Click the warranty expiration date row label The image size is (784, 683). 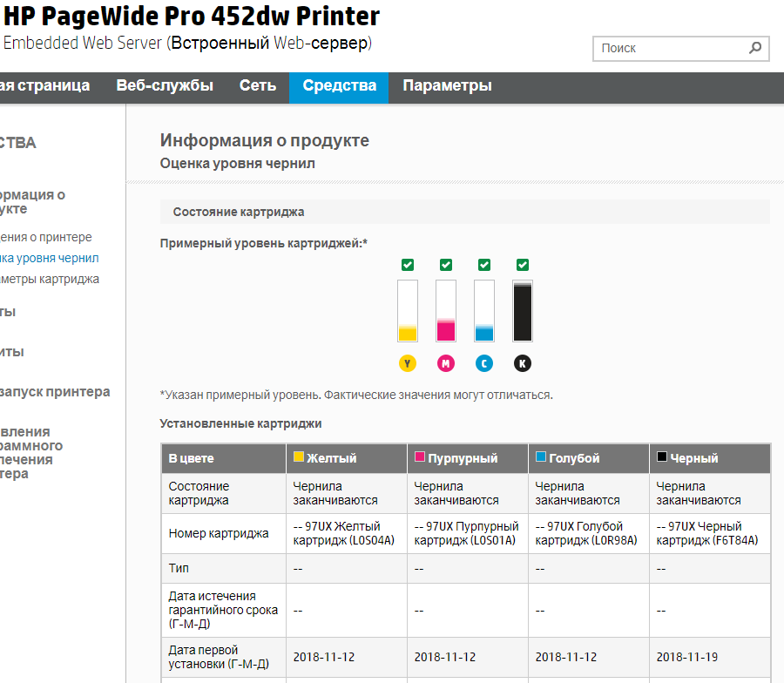point(223,610)
